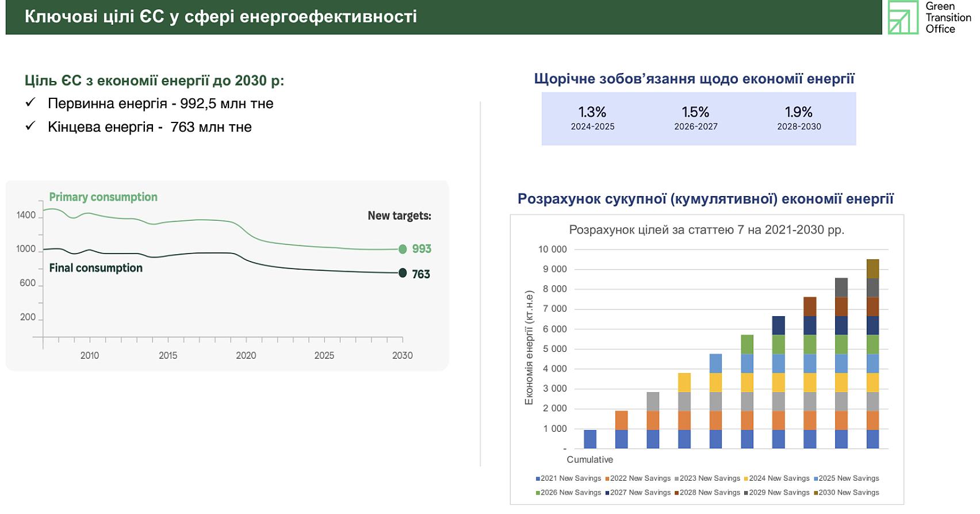Click the 2024 New Savings legend entry
980x514 pixels.
point(776,478)
